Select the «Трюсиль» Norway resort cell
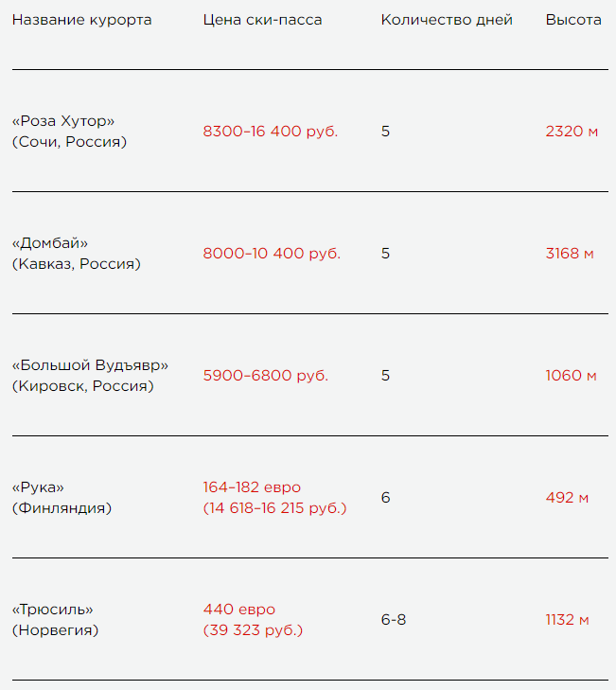 pos(55,620)
